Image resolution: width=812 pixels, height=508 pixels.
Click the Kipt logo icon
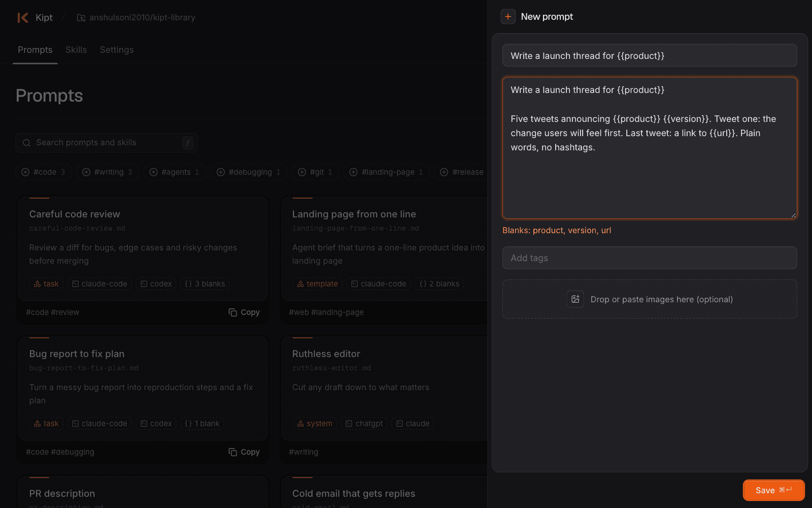pyautogui.click(x=23, y=18)
